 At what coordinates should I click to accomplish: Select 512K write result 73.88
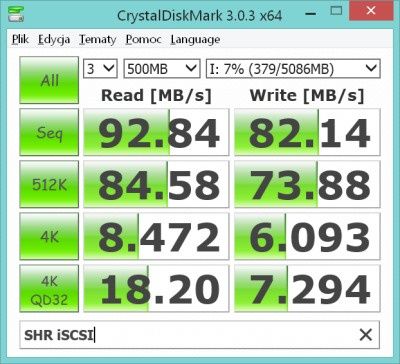pos(307,184)
